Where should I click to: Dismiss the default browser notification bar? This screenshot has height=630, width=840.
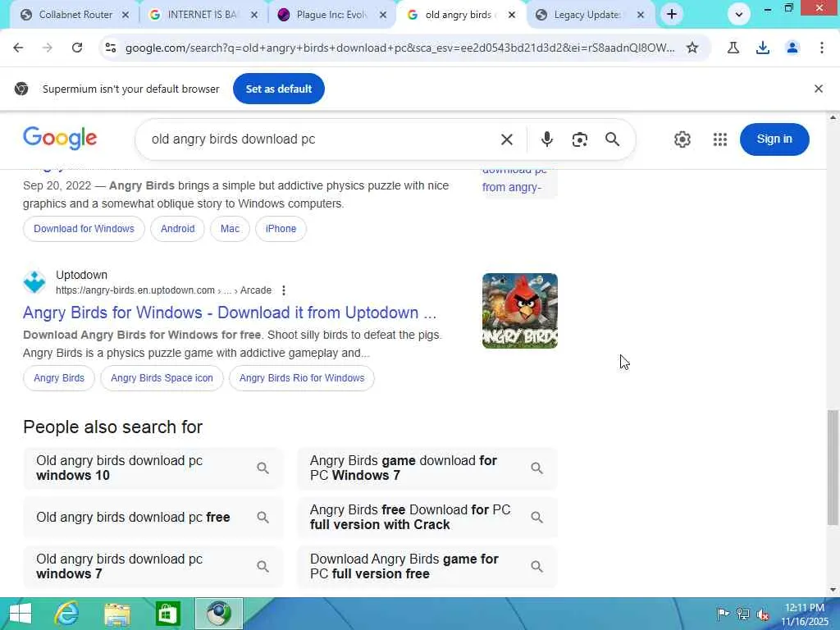(819, 89)
